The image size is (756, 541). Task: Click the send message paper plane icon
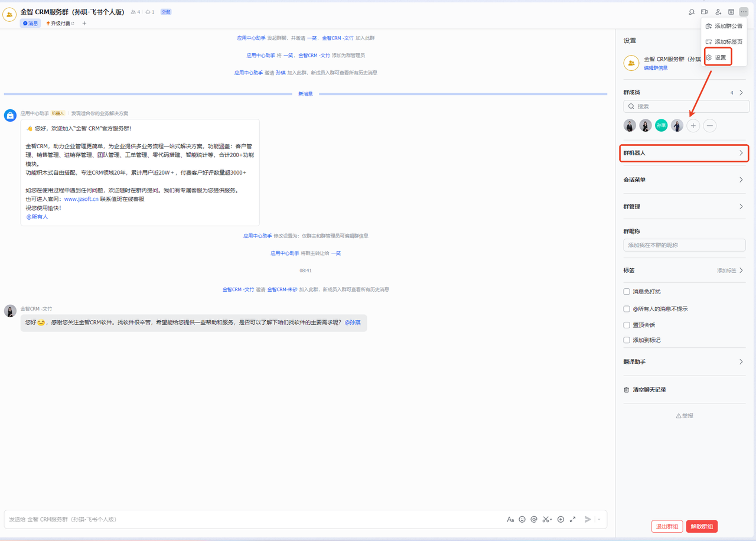(588, 519)
